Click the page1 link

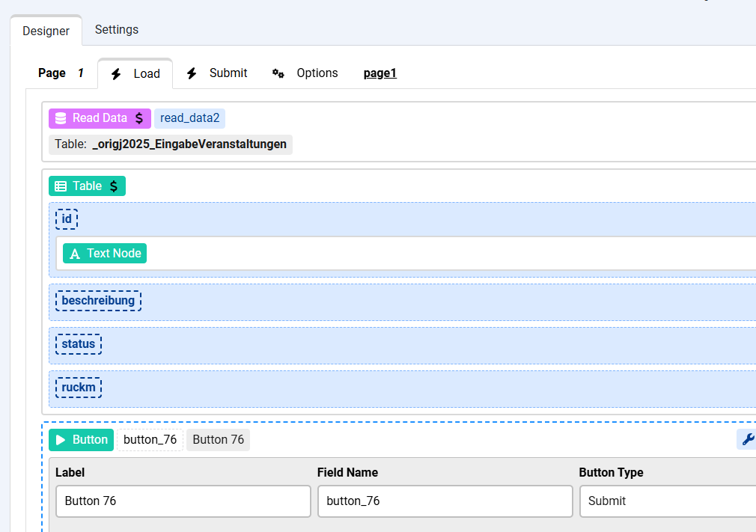(x=379, y=73)
